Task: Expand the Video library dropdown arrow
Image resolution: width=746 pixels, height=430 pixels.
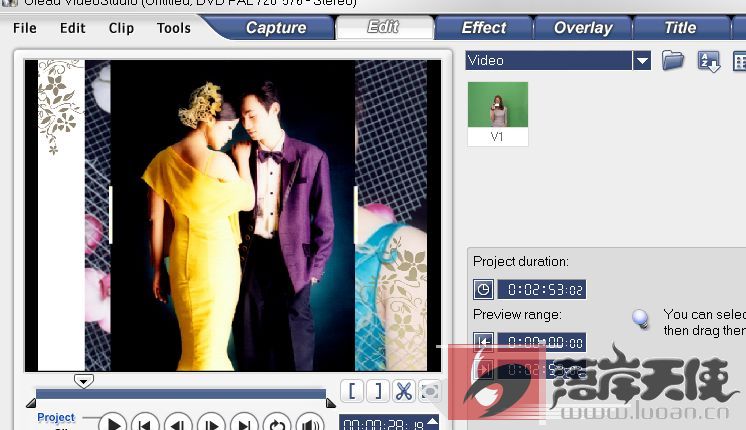Action: coord(642,60)
